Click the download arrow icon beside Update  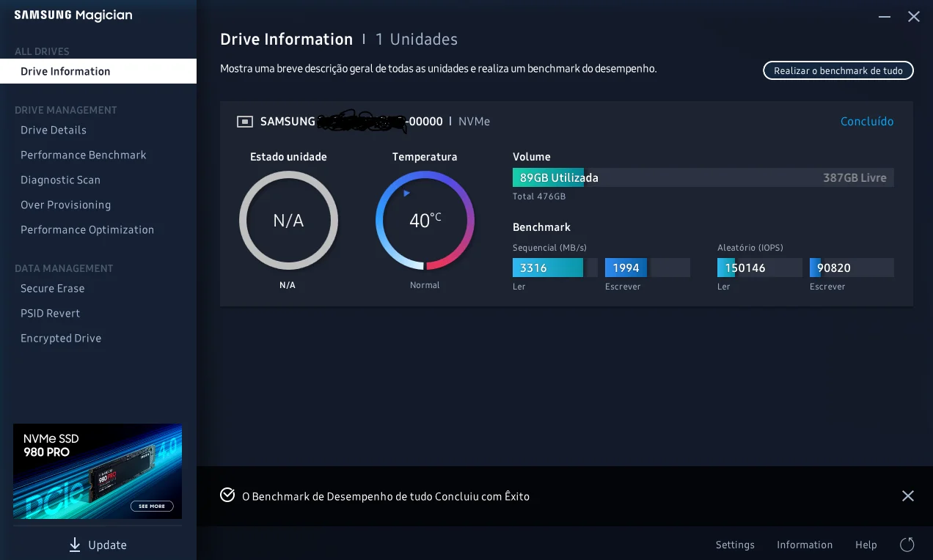pos(74,545)
